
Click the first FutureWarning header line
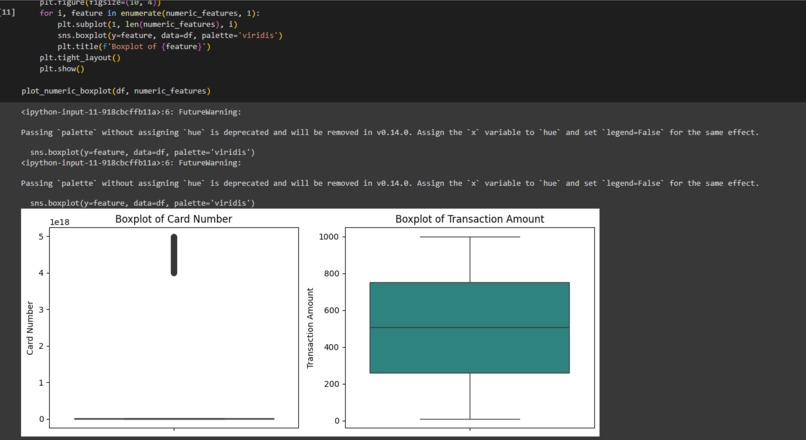click(x=131, y=112)
